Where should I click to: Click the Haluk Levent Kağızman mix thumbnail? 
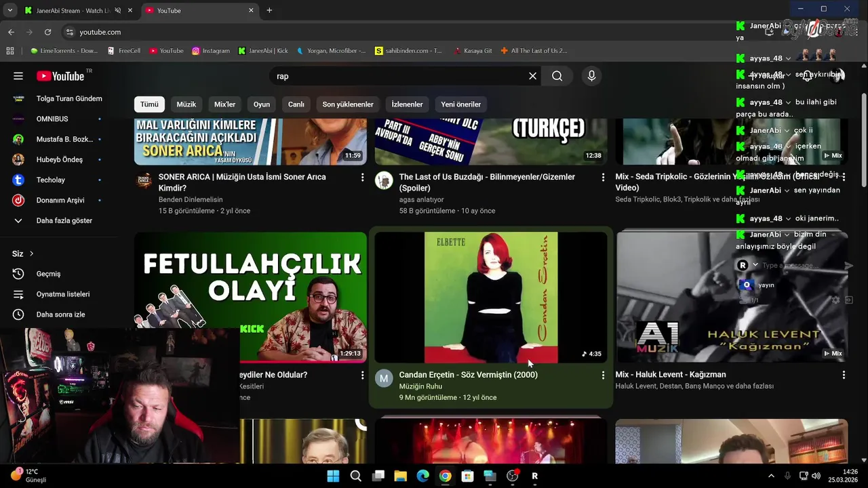[x=732, y=298]
